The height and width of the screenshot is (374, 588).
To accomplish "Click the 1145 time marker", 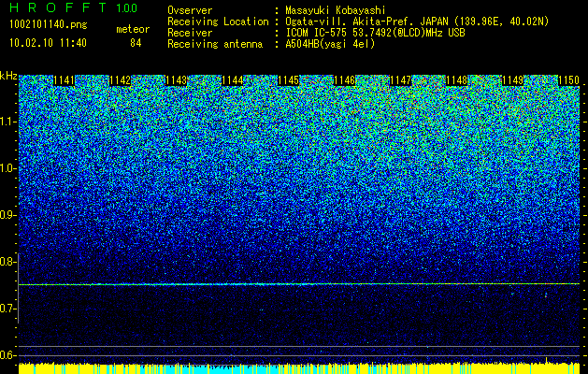I will tap(288, 80).
